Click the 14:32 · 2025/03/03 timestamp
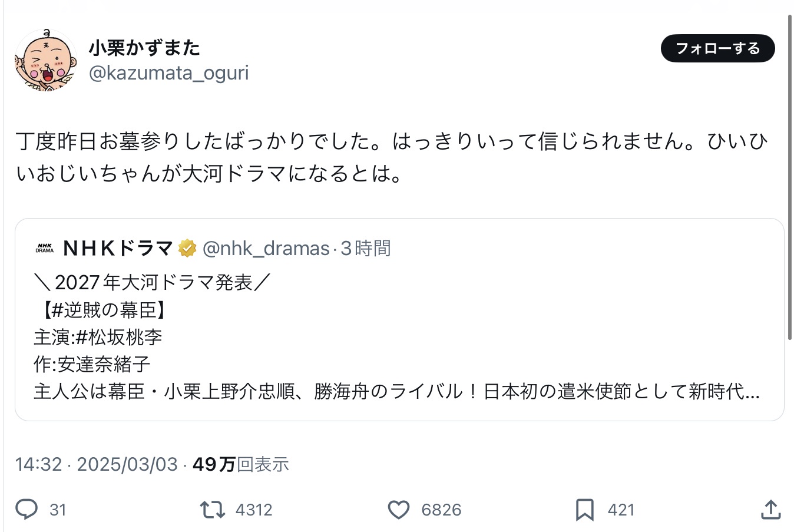794x532 pixels. pyautogui.click(x=97, y=464)
